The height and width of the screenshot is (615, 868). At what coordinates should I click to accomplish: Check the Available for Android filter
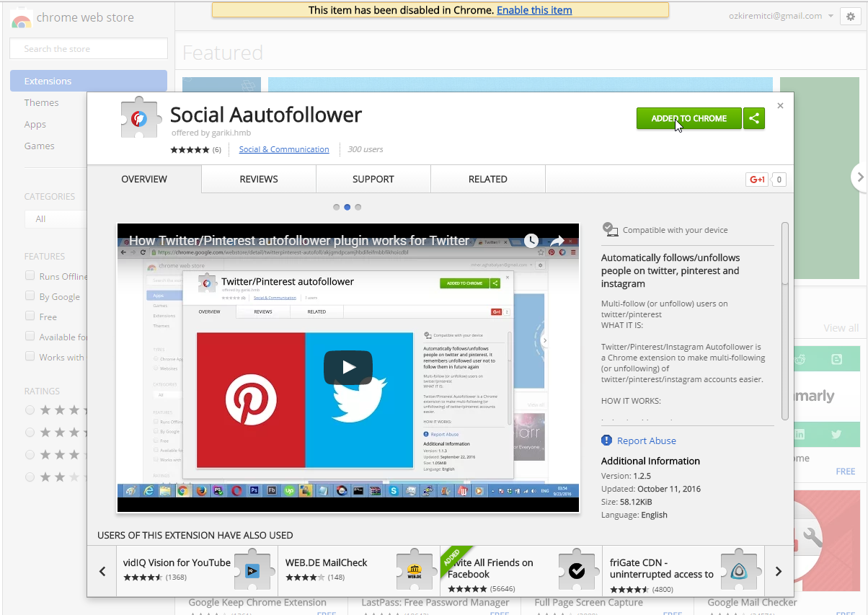click(x=30, y=336)
